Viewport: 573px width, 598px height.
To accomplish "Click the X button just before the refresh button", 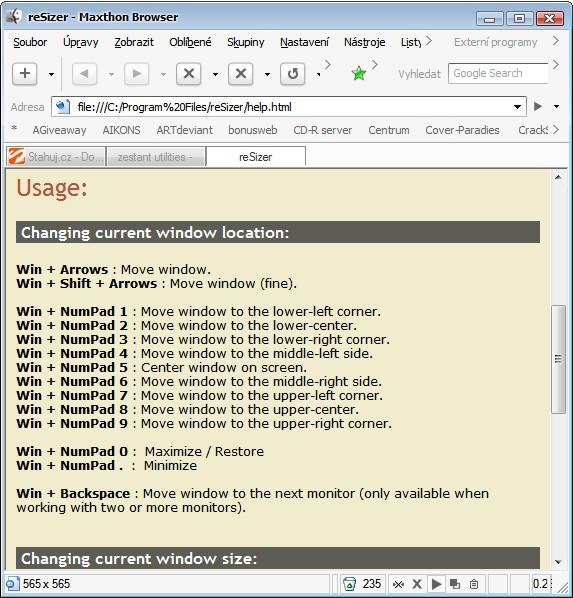I will point(241,73).
